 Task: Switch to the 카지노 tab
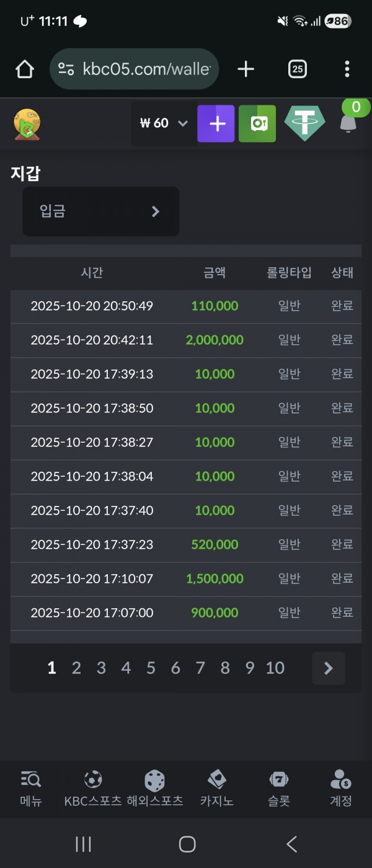[216, 788]
